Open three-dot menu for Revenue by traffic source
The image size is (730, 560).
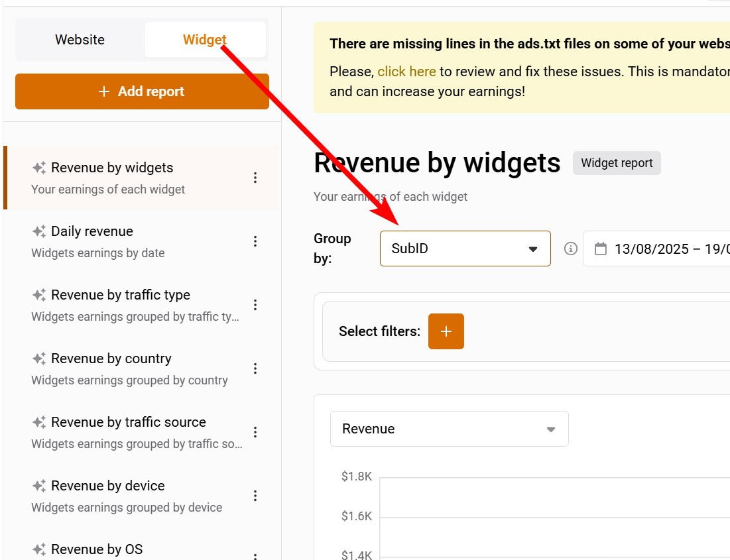point(255,432)
